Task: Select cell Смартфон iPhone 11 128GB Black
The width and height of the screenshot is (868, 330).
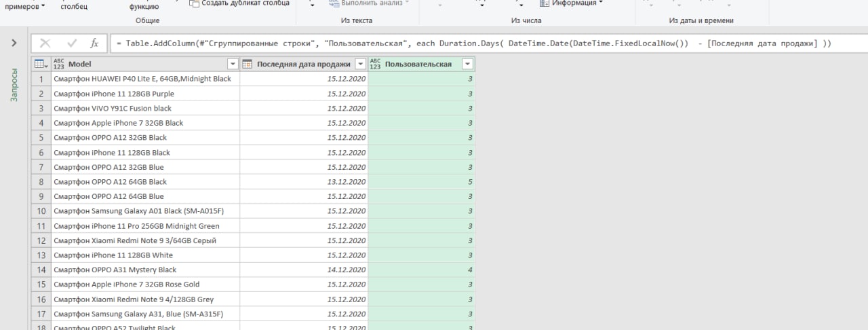Action: pyautogui.click(x=144, y=153)
